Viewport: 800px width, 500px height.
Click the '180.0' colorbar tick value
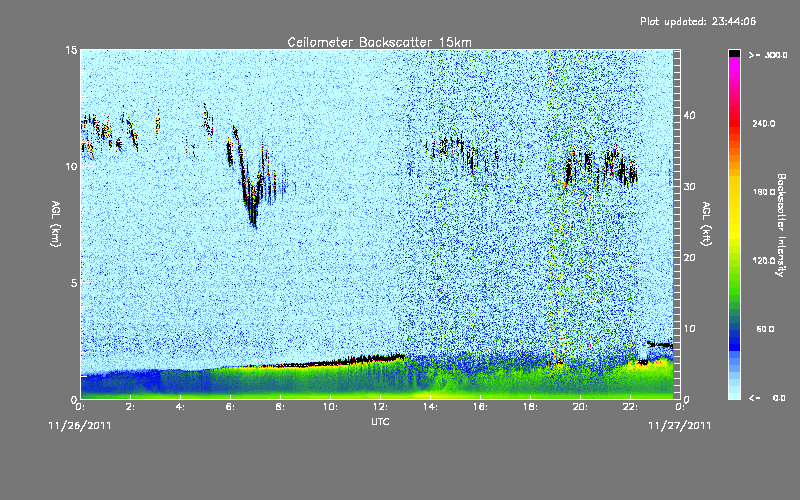pos(764,192)
